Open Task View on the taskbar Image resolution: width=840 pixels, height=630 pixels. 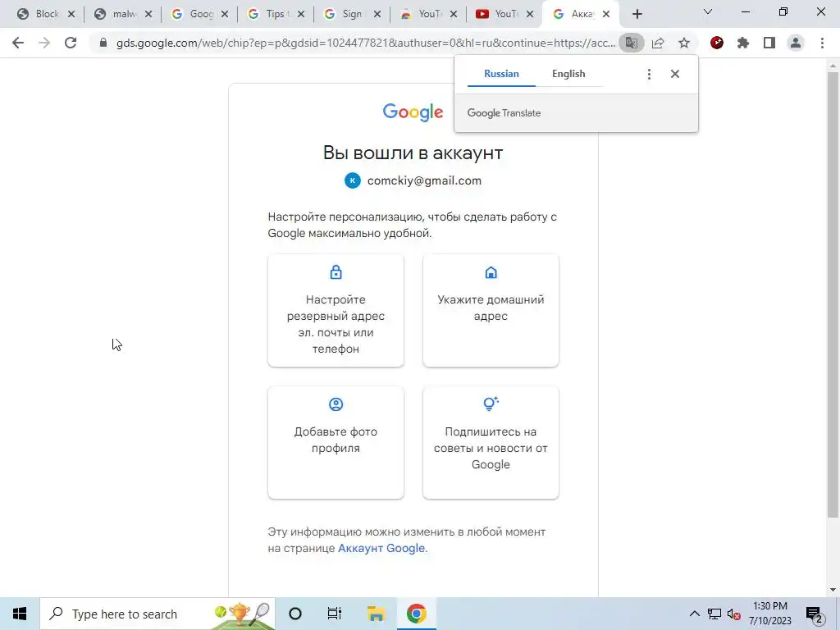pos(335,614)
